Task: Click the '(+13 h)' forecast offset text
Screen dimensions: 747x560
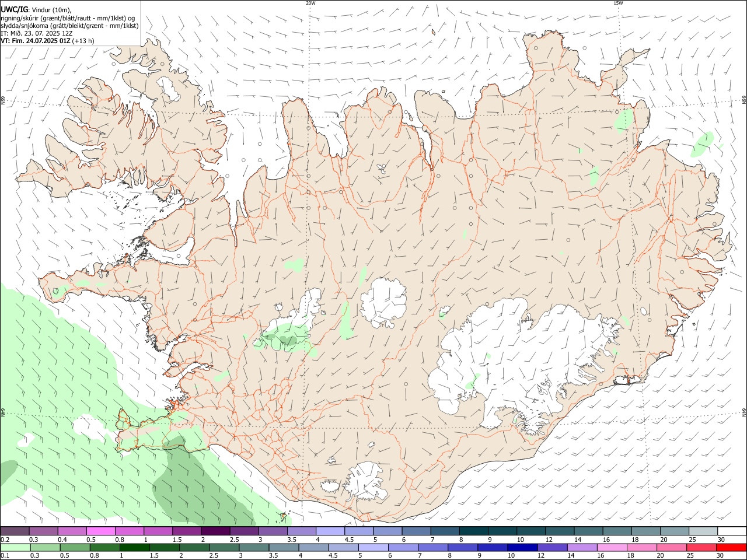Action: coord(83,41)
